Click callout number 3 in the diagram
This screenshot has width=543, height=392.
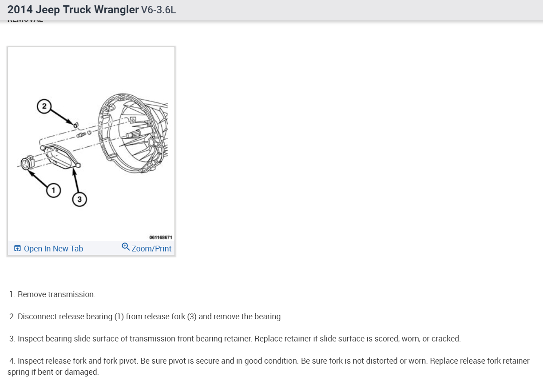(x=79, y=200)
